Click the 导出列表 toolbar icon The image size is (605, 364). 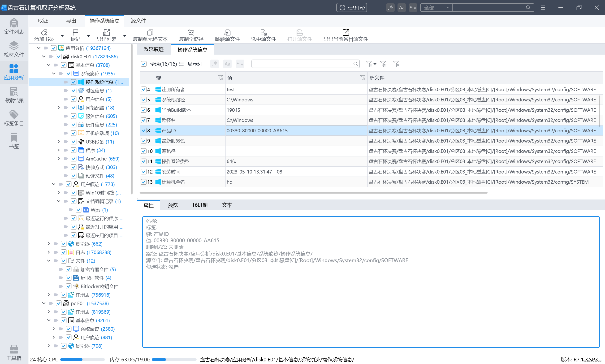tap(106, 35)
